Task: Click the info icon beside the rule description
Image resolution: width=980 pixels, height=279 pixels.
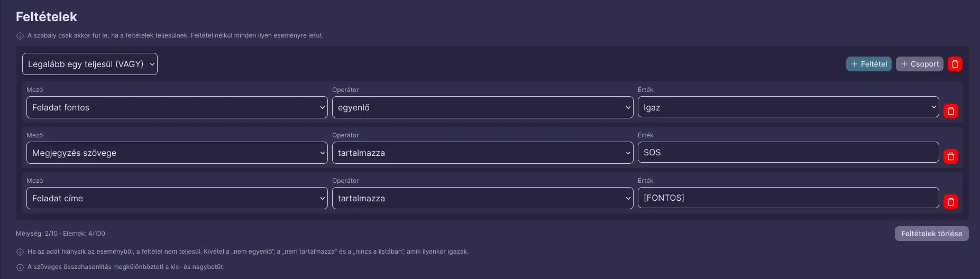Action: pyautogui.click(x=20, y=36)
